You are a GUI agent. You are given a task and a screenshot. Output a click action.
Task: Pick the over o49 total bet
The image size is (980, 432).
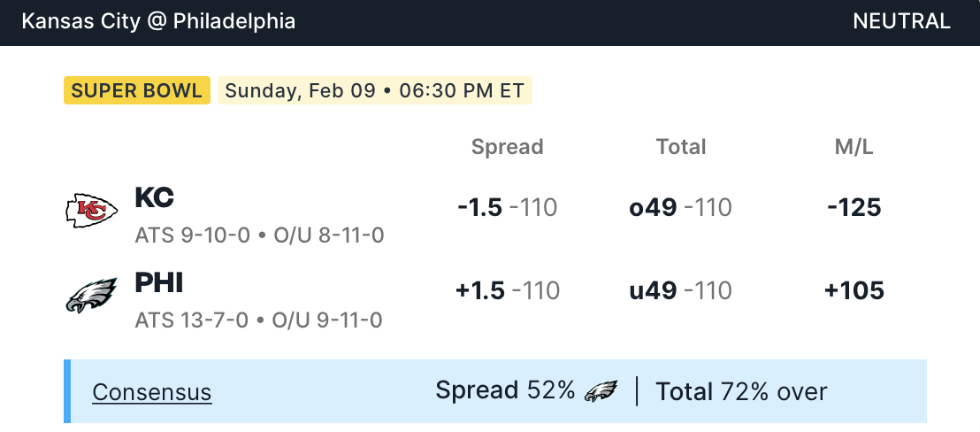(680, 208)
